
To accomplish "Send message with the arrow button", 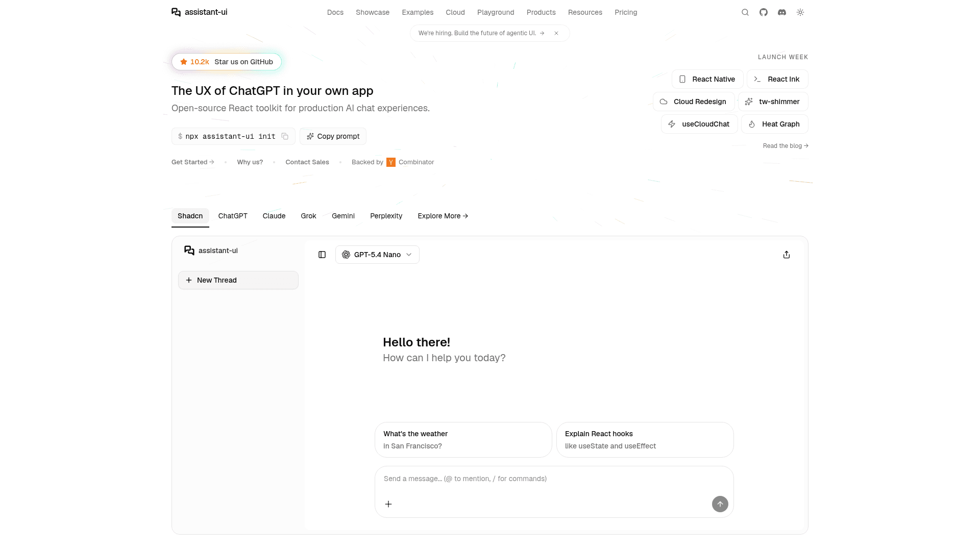I will click(720, 504).
